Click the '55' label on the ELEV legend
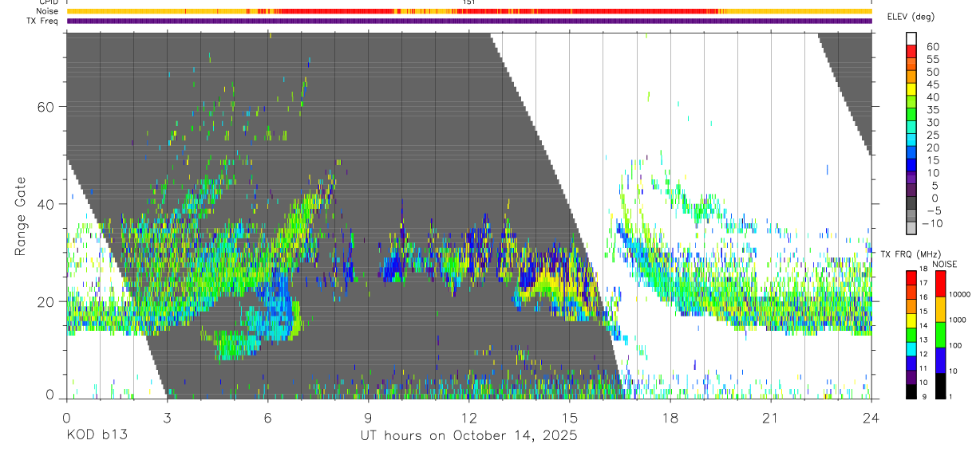The width and height of the screenshot is (980, 452). (933, 59)
